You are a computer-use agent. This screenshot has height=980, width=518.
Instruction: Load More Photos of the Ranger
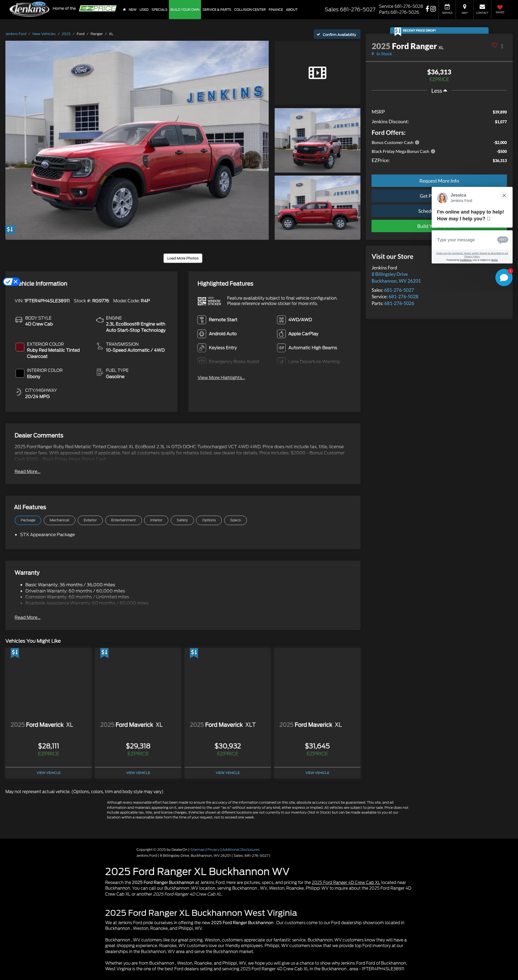click(183, 258)
